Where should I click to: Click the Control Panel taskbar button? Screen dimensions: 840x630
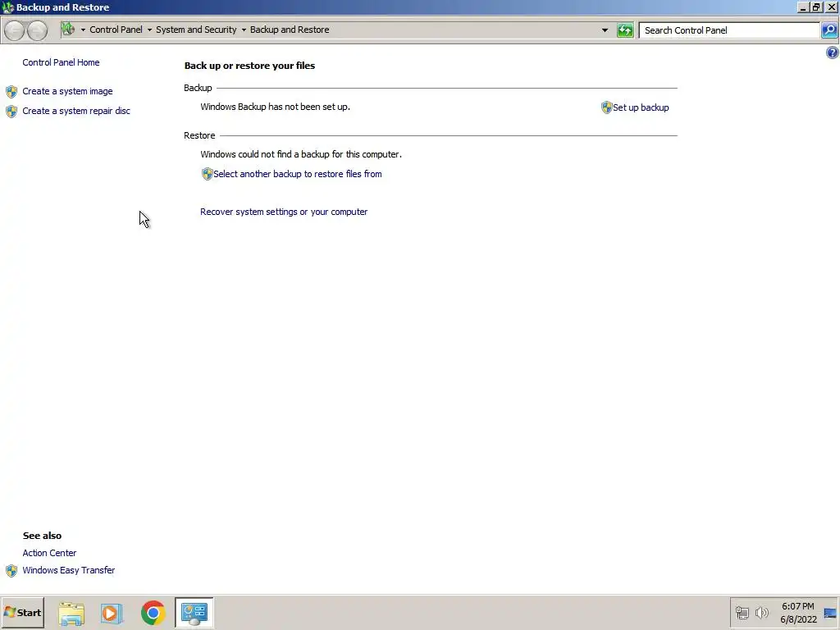[194, 613]
